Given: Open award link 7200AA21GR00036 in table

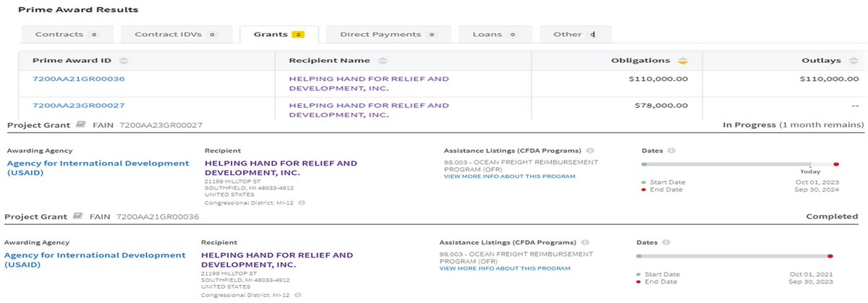Looking at the screenshot, I should coord(79,78).
